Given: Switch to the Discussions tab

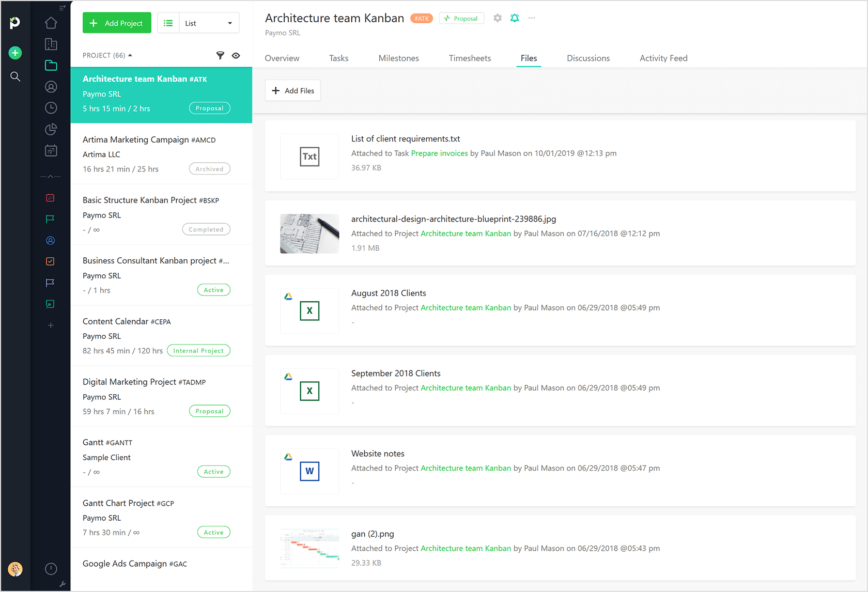Looking at the screenshot, I should (x=588, y=58).
